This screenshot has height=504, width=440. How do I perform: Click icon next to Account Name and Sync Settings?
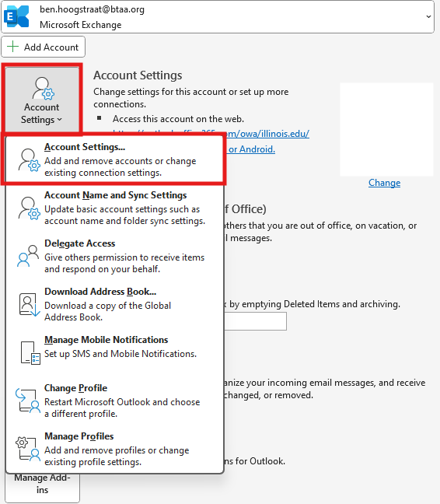pyautogui.click(x=29, y=208)
